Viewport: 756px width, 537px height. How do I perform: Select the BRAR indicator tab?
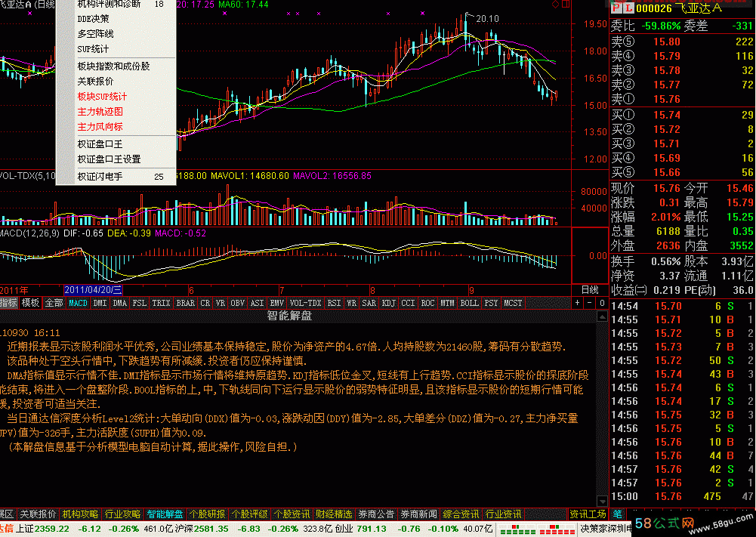coord(186,303)
